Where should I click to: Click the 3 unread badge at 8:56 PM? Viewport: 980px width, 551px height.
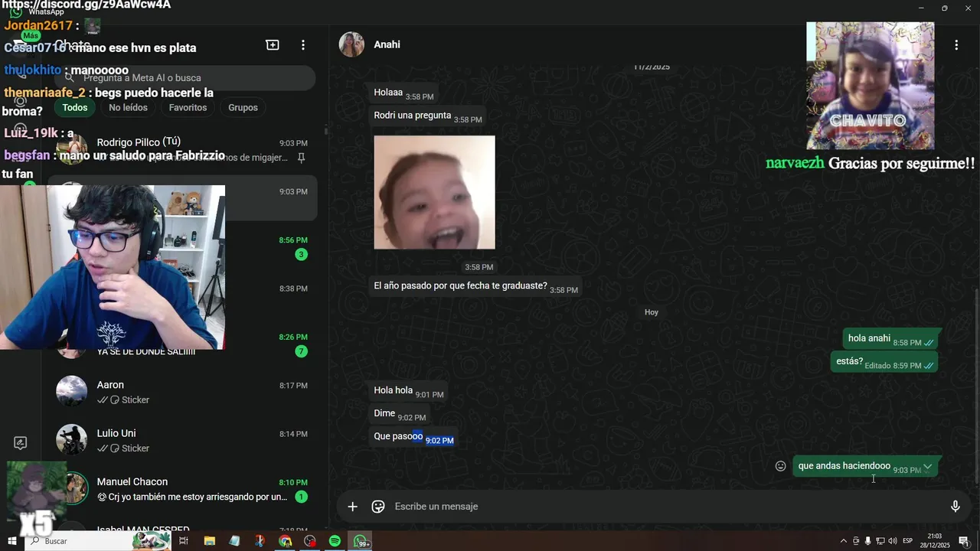pyautogui.click(x=302, y=254)
